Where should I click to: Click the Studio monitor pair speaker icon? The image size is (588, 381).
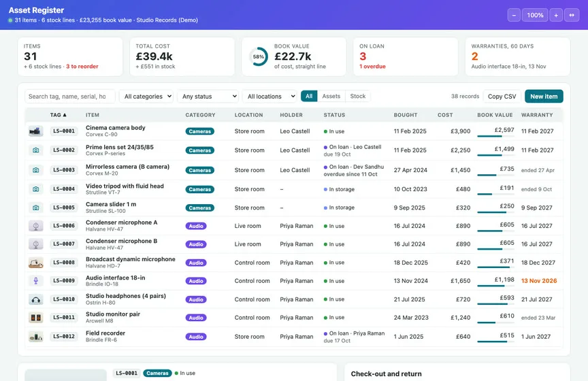(35, 318)
